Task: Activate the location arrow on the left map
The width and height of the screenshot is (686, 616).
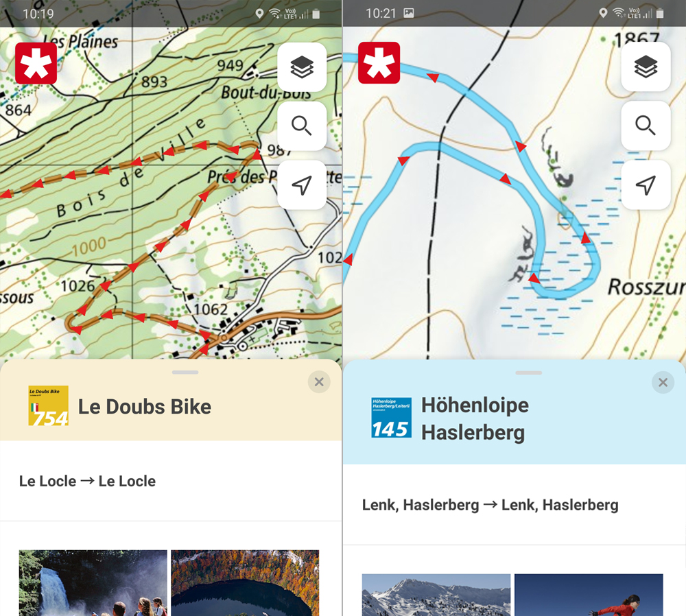Action: [302, 185]
